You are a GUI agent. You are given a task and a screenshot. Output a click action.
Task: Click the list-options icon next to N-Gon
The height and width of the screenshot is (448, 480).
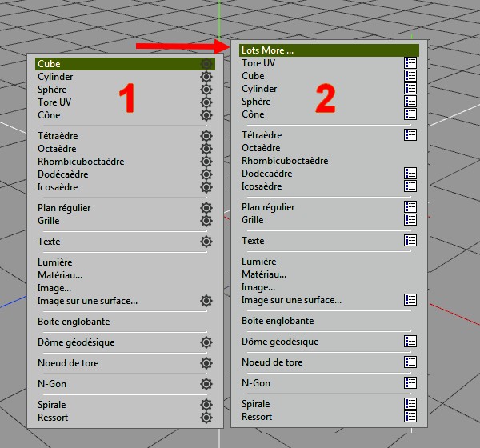pos(410,383)
